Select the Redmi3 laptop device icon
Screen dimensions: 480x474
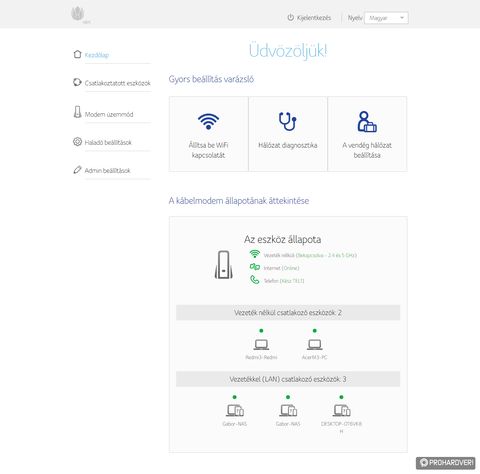(x=261, y=344)
